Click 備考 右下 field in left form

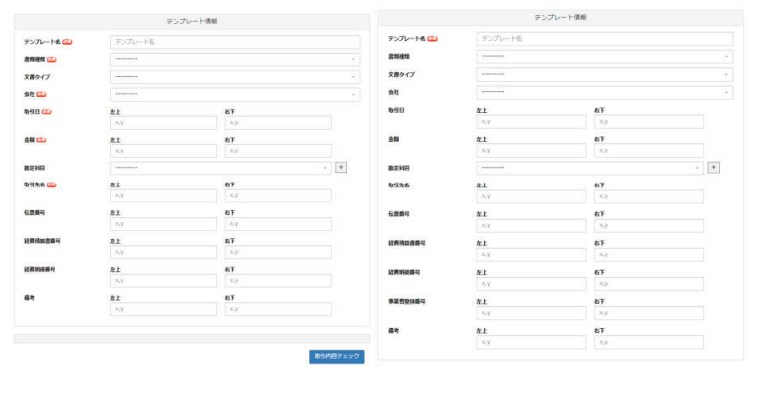(x=278, y=309)
